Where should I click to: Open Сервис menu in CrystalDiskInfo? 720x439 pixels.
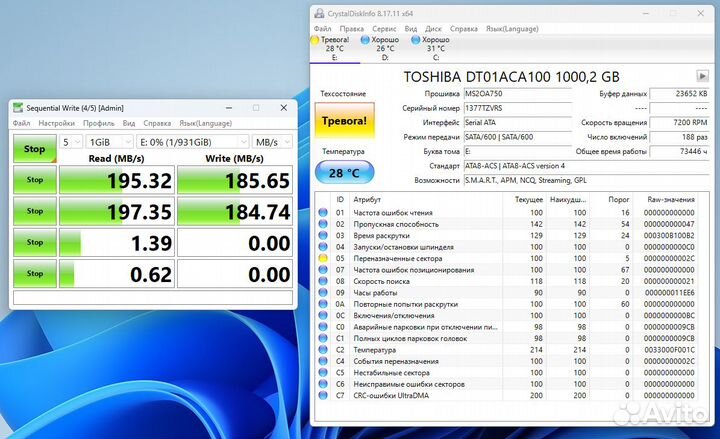pyautogui.click(x=384, y=28)
